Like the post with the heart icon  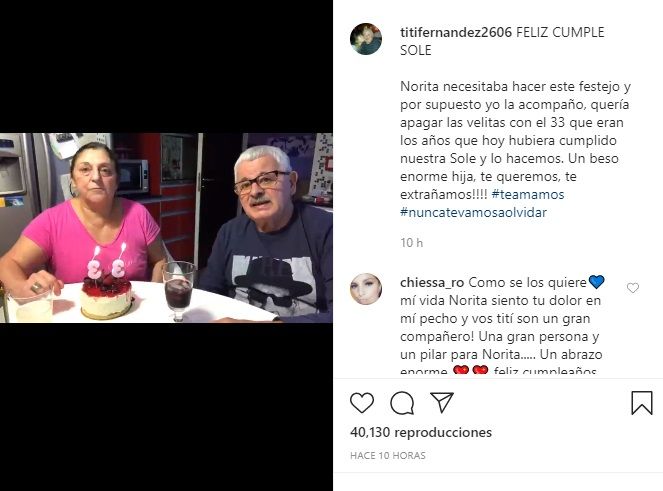point(362,403)
